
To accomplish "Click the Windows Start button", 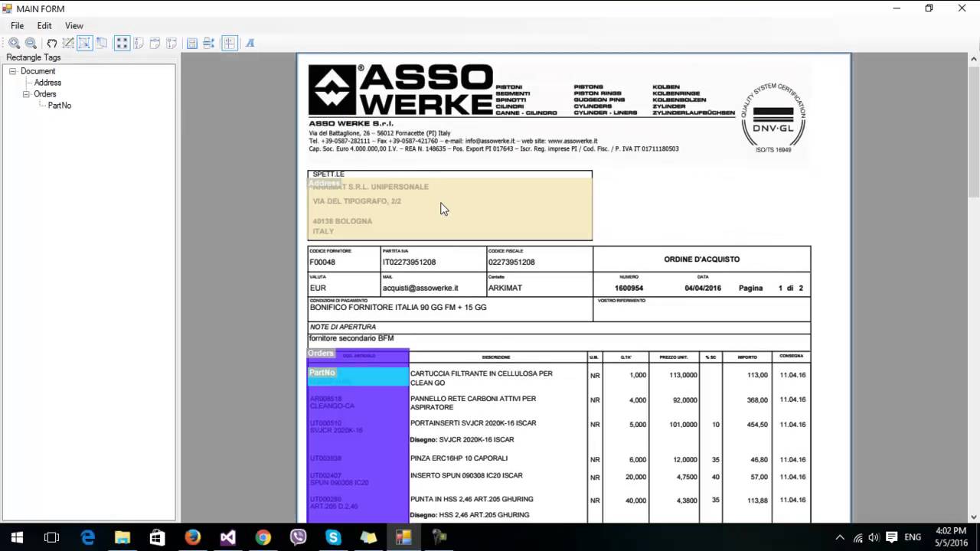I will coord(17,537).
